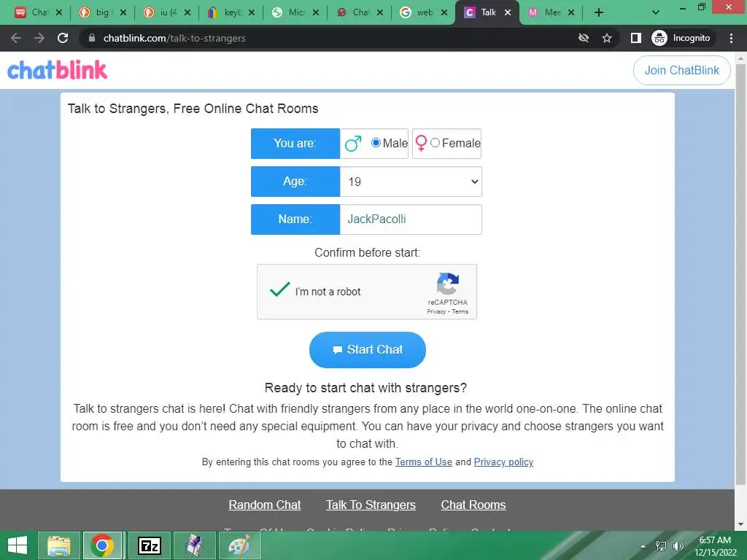Click the I'm not a robot checkbox
The width and height of the screenshot is (747, 560).
pos(279,289)
